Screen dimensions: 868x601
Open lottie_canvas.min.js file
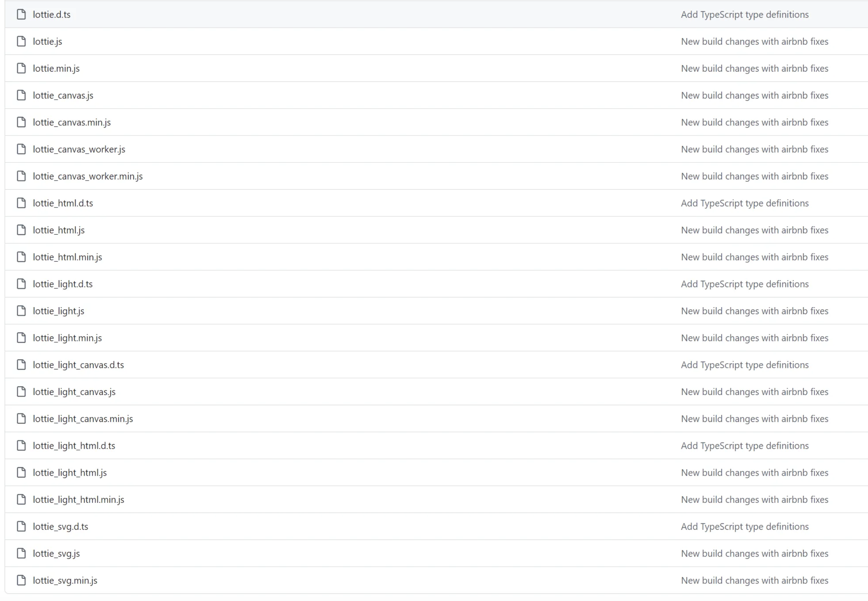click(x=72, y=122)
